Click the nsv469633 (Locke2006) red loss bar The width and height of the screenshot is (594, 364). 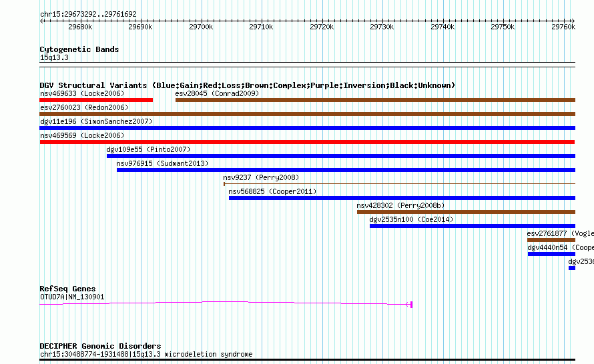pyautogui.click(x=96, y=100)
